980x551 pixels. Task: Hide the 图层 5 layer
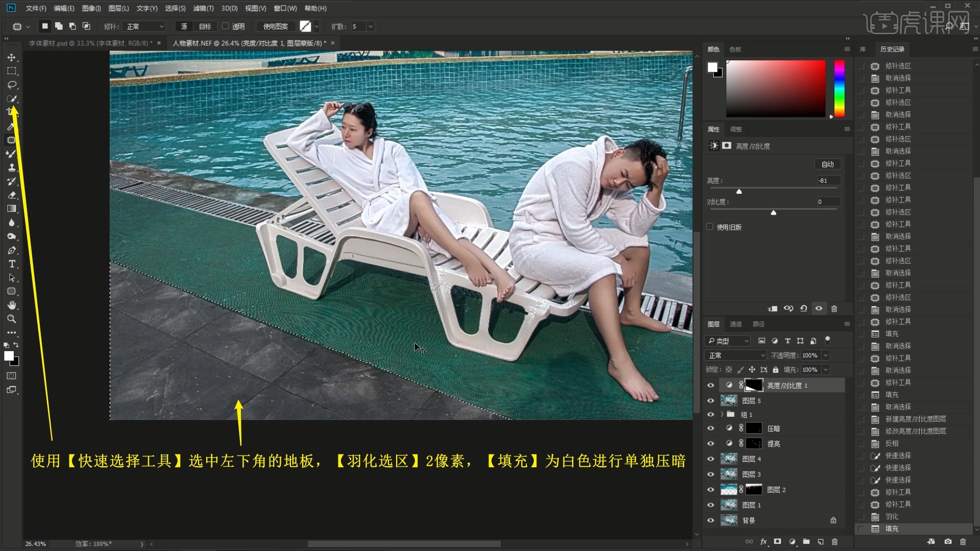[710, 400]
